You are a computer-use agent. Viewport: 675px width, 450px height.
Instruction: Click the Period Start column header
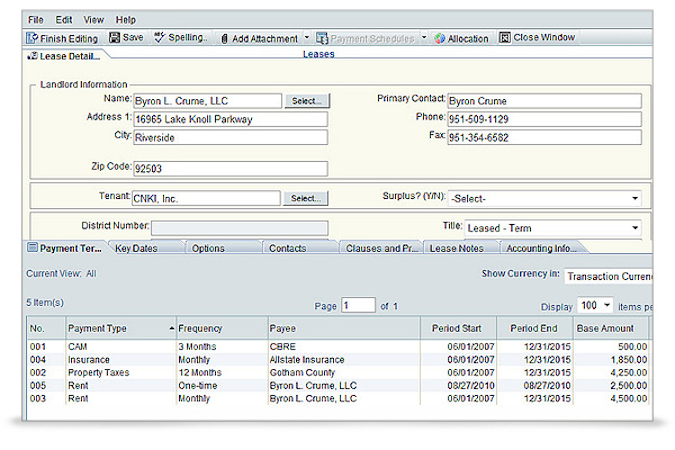(x=458, y=328)
